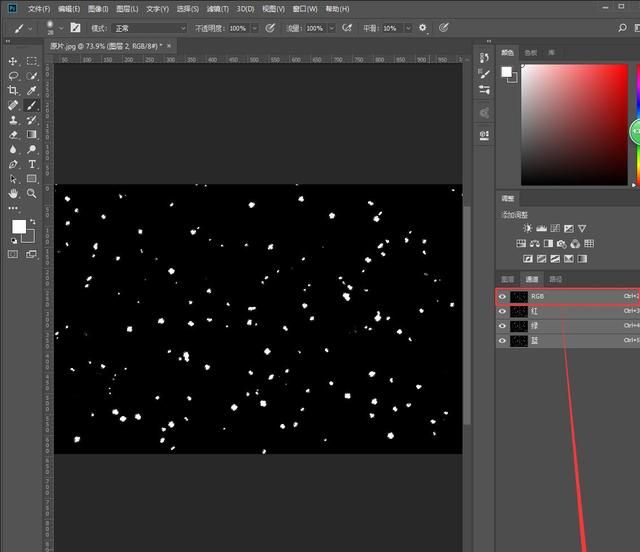Add an Invert adjustment
This screenshot has height=552, width=640.
click(528, 259)
